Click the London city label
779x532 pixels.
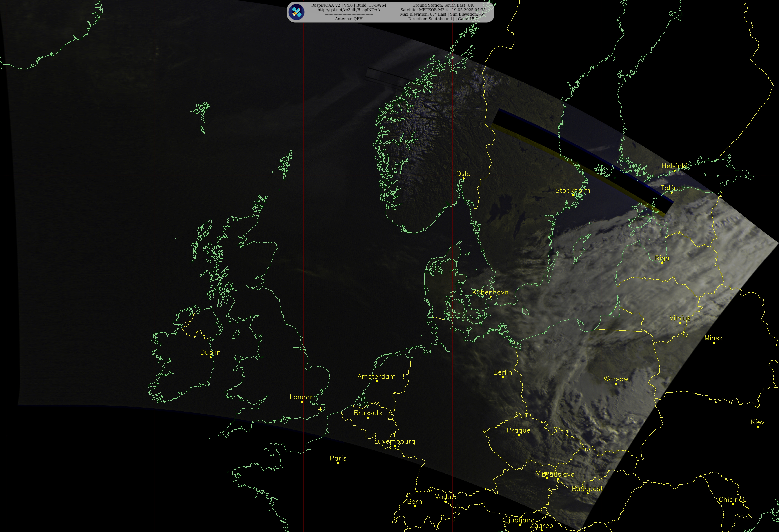click(302, 397)
